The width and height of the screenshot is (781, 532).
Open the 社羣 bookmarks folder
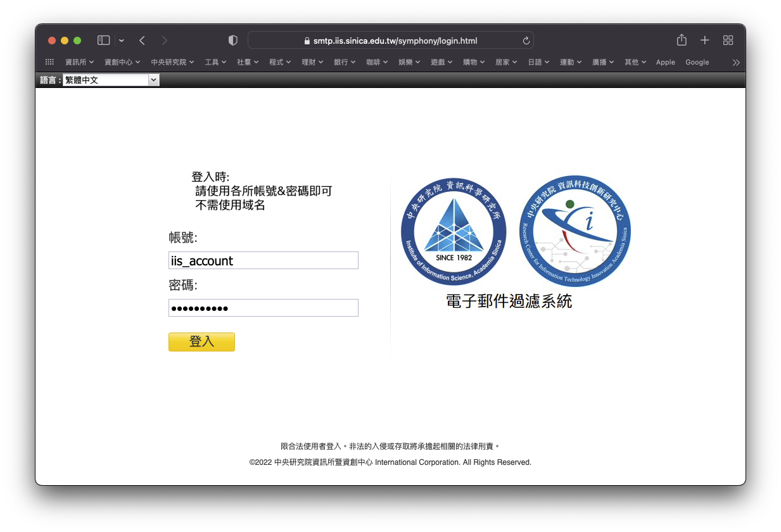[x=248, y=62]
